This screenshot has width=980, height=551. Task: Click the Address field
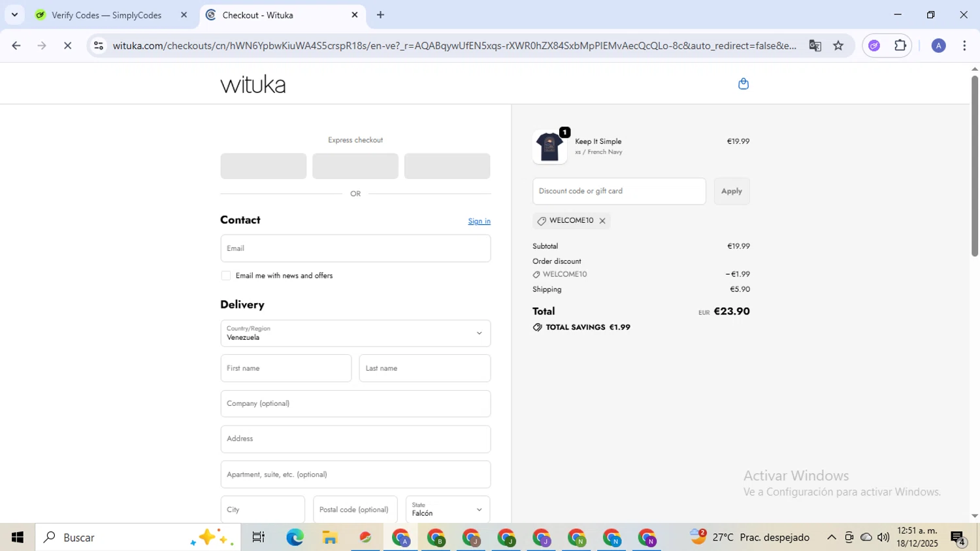pos(355,439)
